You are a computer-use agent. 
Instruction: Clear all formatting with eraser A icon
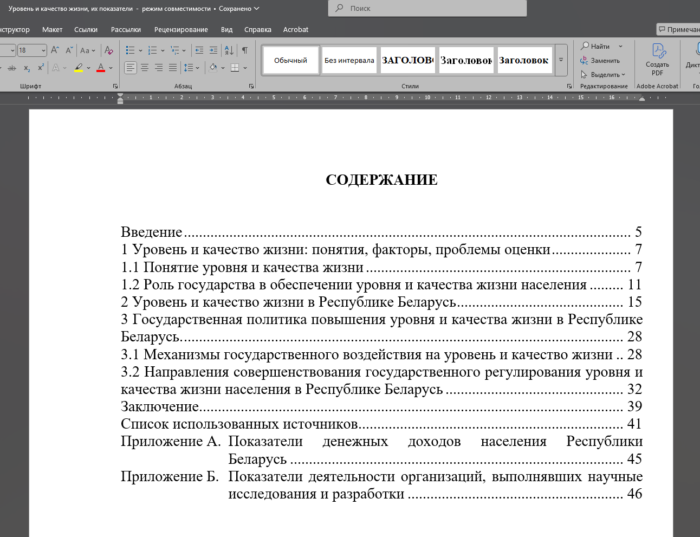[108, 50]
